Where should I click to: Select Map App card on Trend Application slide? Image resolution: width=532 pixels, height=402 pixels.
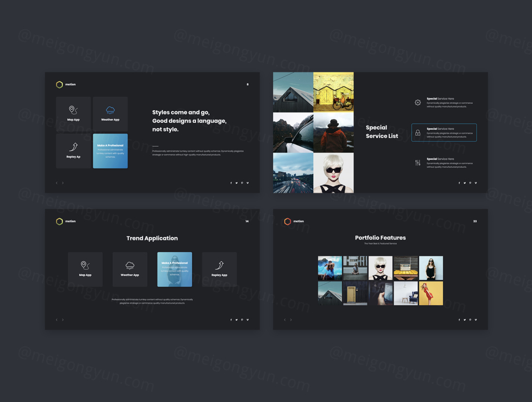point(85,269)
